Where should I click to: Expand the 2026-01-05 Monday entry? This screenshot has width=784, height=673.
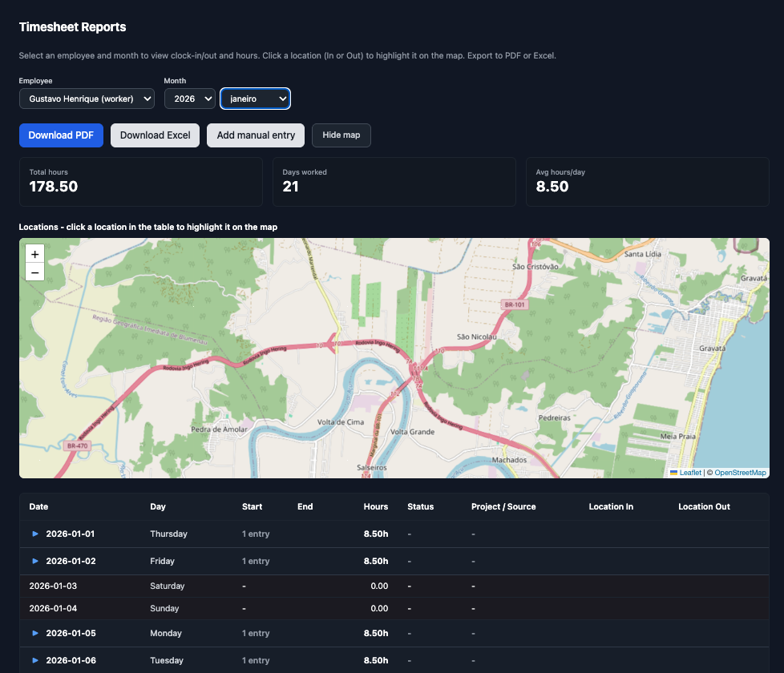[34, 633]
